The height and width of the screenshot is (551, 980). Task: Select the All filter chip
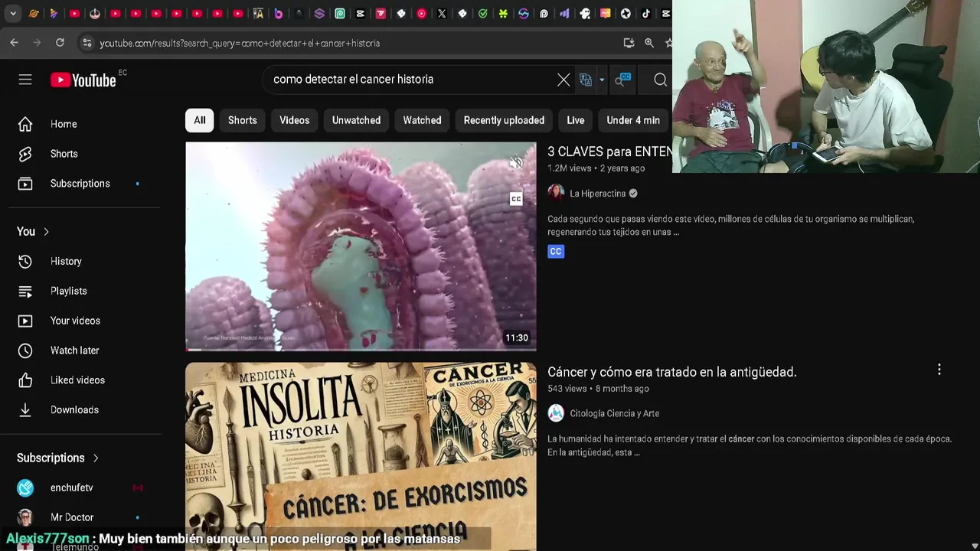[x=200, y=120]
